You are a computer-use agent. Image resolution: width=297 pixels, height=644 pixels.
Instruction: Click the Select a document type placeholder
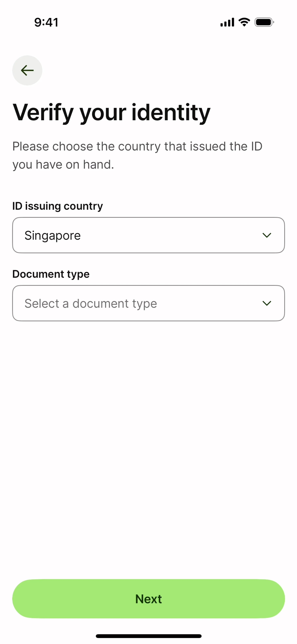point(91,303)
